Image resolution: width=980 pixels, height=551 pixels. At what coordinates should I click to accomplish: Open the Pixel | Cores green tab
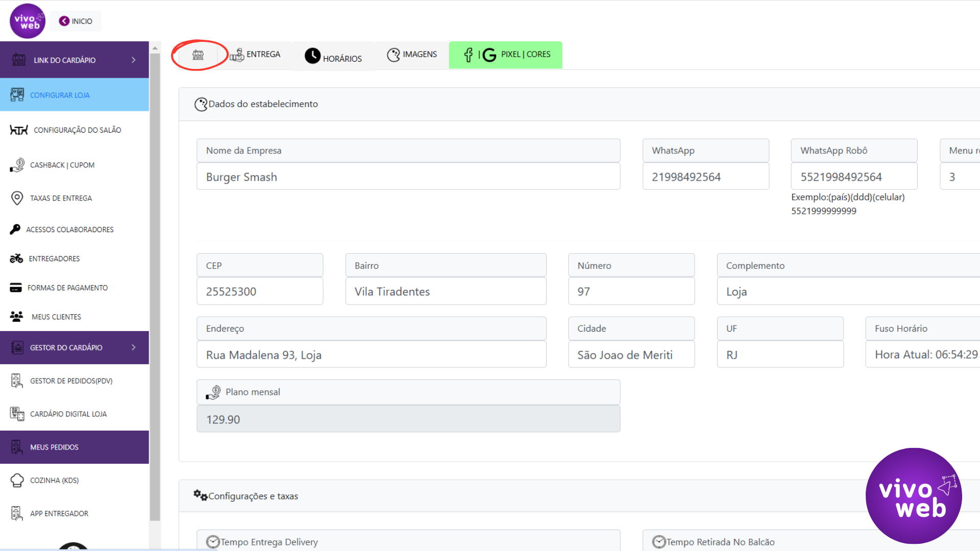505,55
